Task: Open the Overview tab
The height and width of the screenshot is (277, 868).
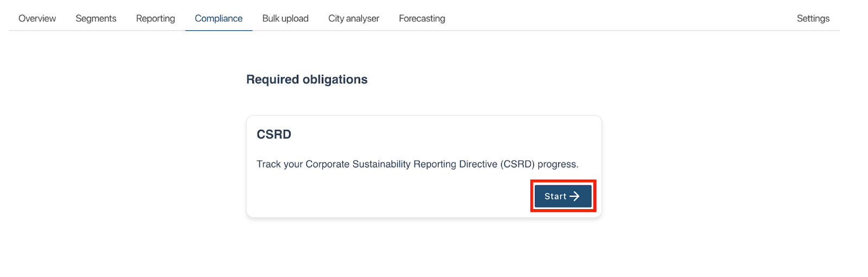Action: tap(37, 18)
